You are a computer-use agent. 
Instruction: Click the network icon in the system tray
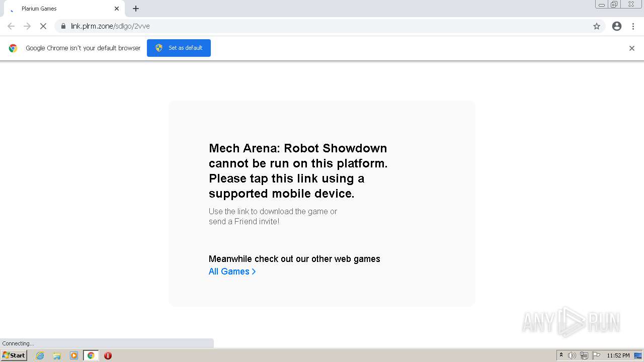(x=584, y=355)
